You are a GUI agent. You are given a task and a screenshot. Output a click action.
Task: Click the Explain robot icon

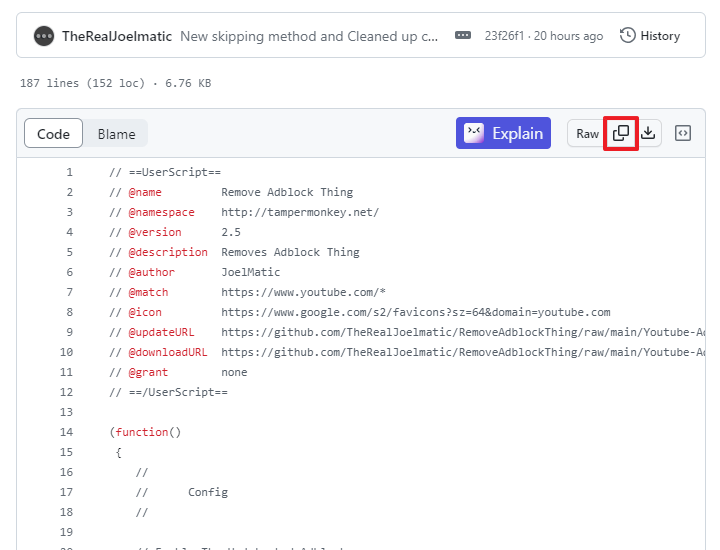click(x=473, y=133)
